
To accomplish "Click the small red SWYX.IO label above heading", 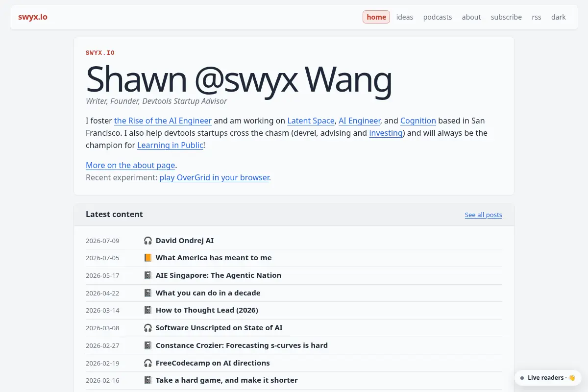I will pos(100,53).
